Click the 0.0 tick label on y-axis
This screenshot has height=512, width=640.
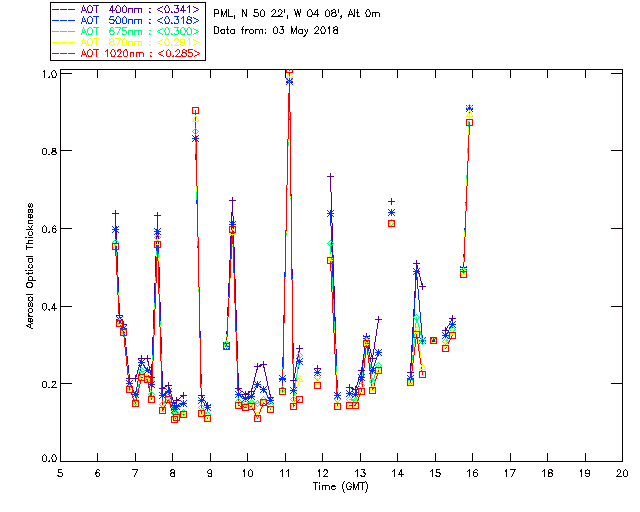[48, 461]
